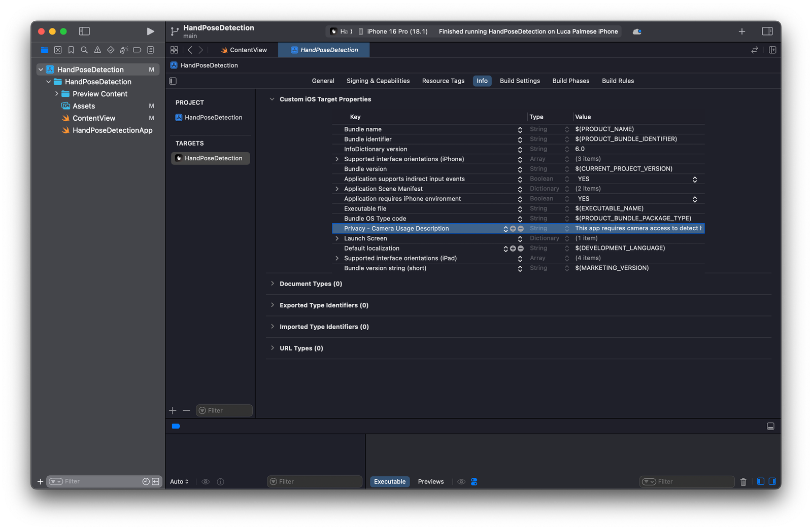Toggle the navigator sidebar button
812x530 pixels.
(84, 31)
